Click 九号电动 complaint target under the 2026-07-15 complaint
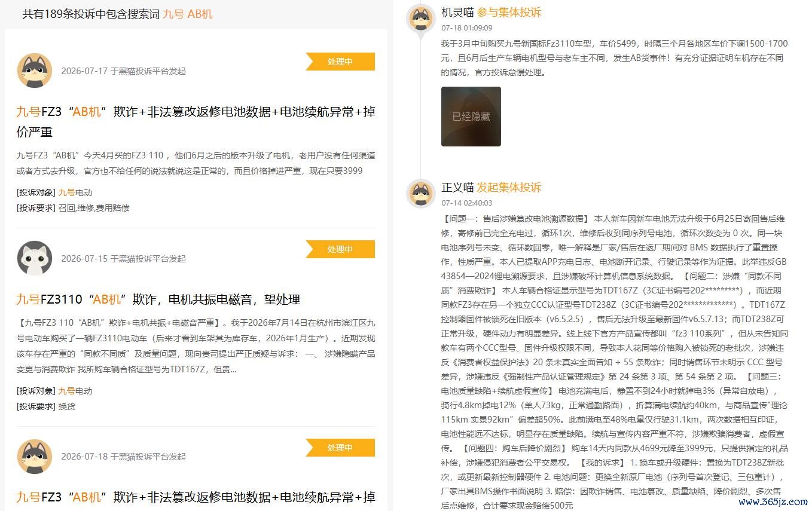The width and height of the screenshot is (812, 511). (75, 391)
